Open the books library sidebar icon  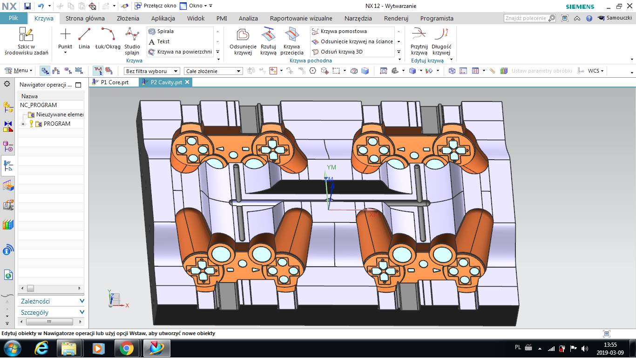click(x=8, y=225)
